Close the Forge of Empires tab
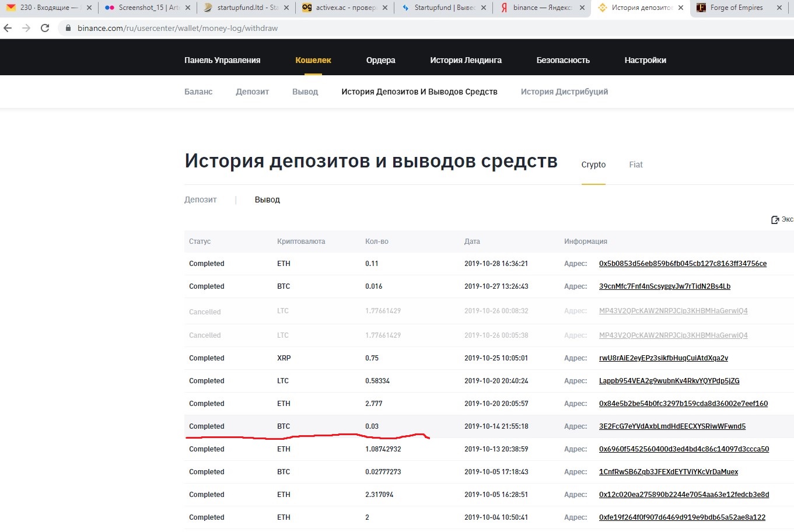This screenshot has width=794, height=532. point(780,8)
